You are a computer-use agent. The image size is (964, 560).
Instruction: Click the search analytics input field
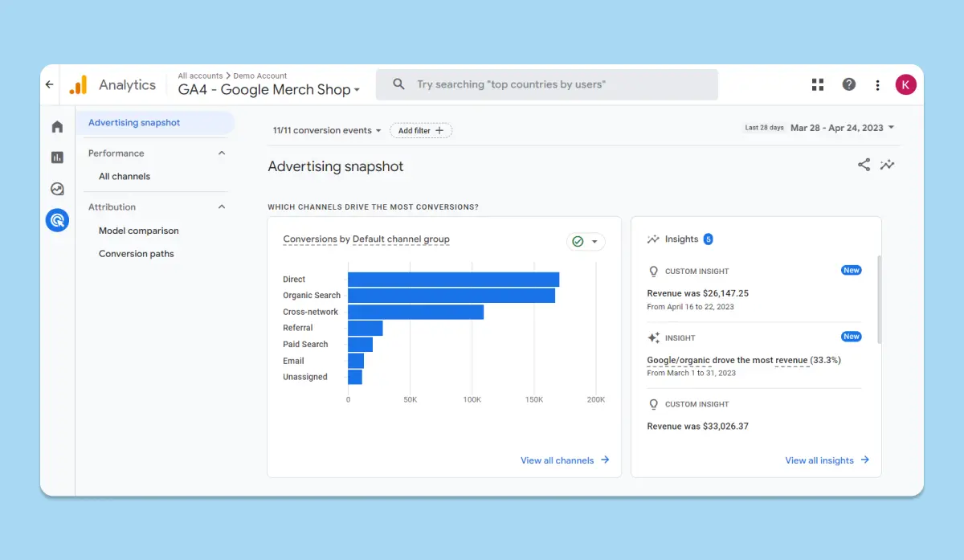click(546, 84)
